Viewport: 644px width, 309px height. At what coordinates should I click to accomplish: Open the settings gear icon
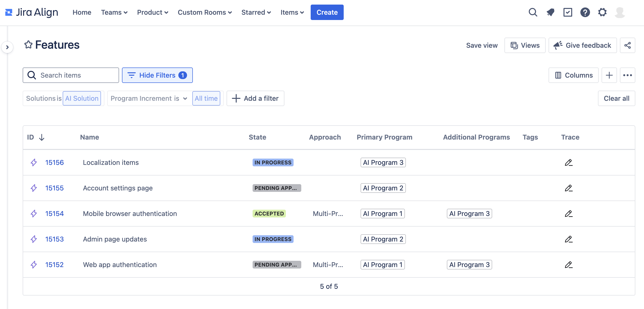click(602, 12)
